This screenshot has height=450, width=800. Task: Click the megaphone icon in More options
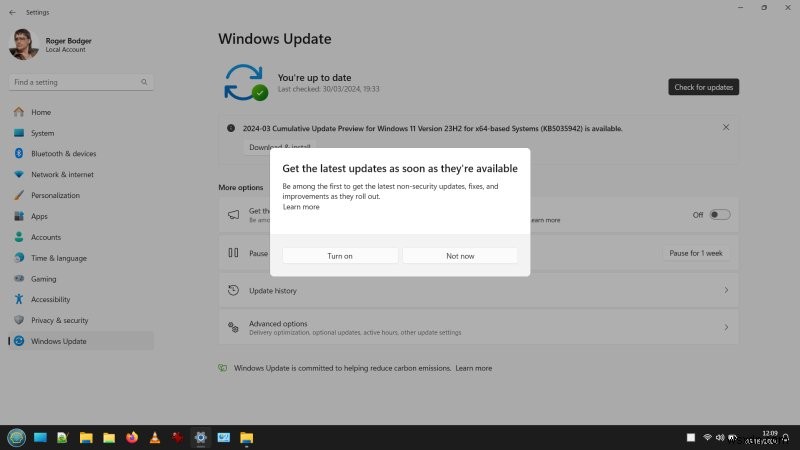233,215
